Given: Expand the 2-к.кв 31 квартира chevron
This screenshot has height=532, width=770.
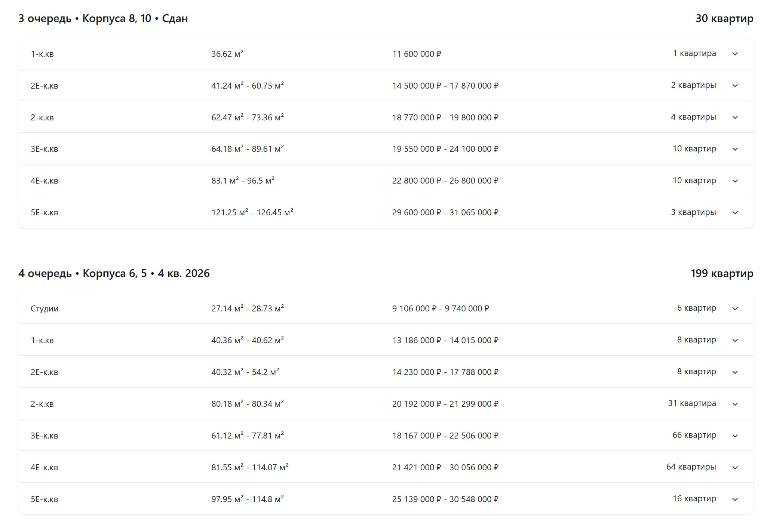Looking at the screenshot, I should [735, 404].
